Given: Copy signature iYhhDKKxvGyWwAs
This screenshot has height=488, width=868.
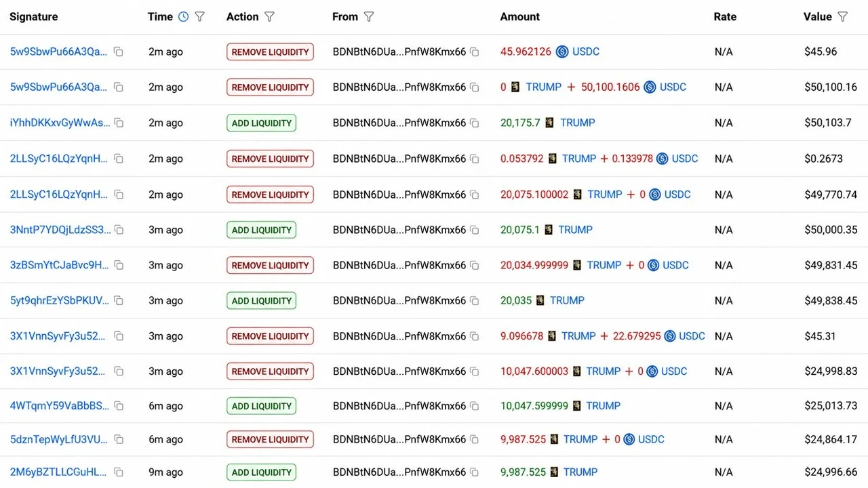Looking at the screenshot, I should [119, 123].
